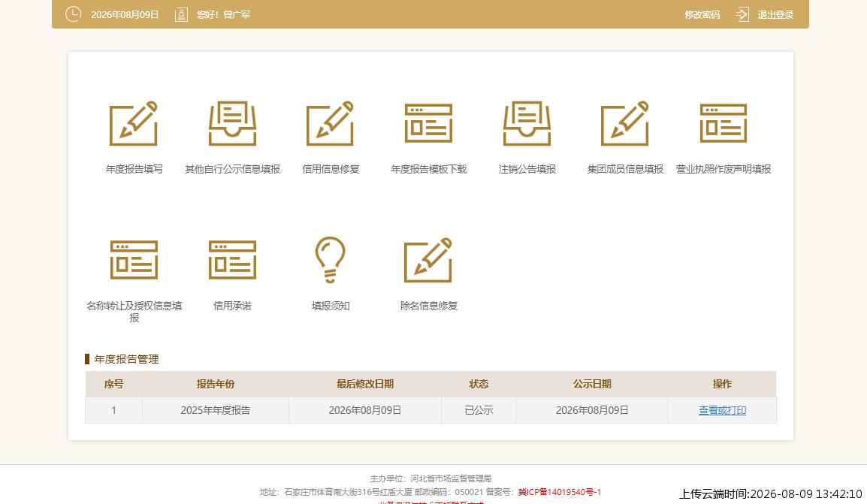Click the 年度报告填写 label
This screenshot has width=867, height=504.
pos(134,169)
